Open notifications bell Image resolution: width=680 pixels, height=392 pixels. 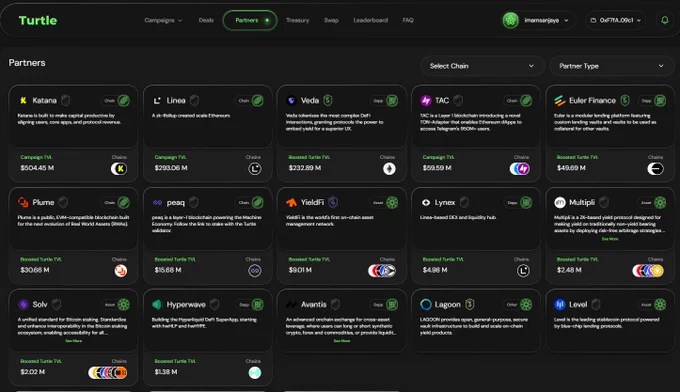(664, 20)
